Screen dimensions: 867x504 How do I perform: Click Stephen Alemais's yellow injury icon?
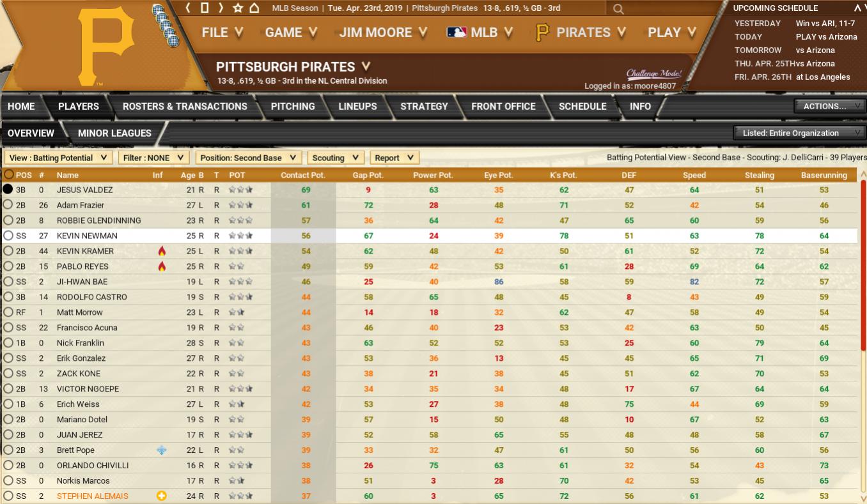pyautogui.click(x=161, y=496)
